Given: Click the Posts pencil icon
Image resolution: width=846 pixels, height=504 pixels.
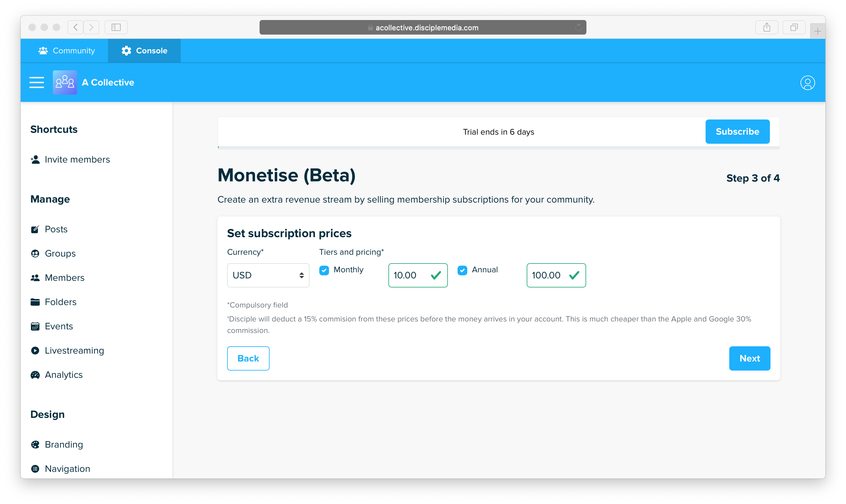Looking at the screenshot, I should 35,229.
